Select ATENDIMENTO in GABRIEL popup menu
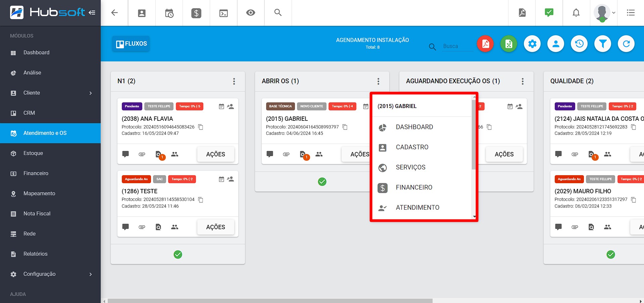 (x=422, y=208)
